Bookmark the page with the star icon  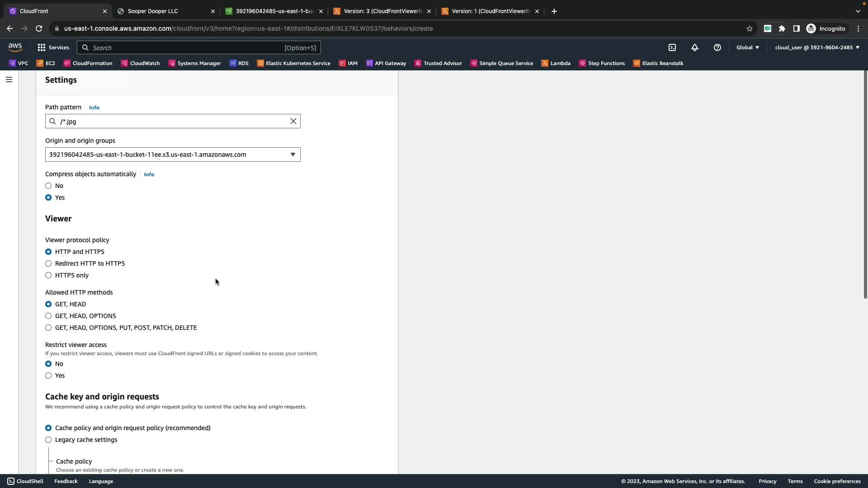749,28
